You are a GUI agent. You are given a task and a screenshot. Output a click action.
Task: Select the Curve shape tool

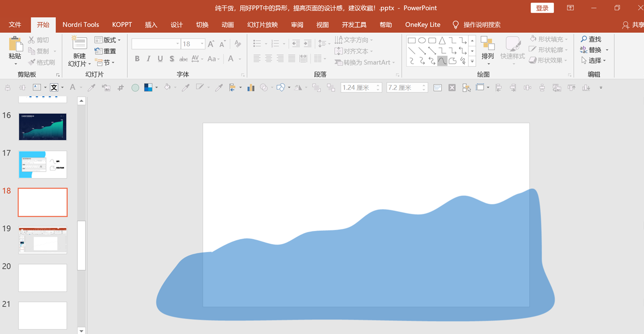tap(442, 61)
